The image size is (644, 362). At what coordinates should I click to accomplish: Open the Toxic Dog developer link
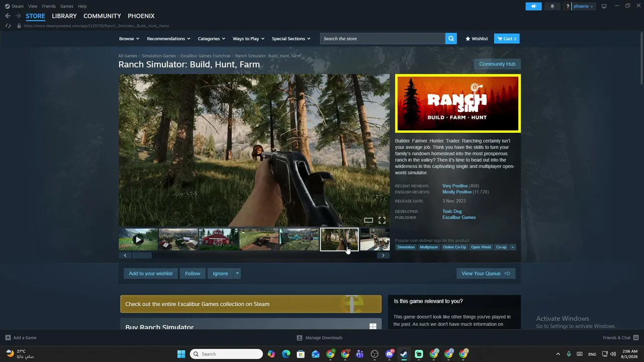tap(452, 212)
